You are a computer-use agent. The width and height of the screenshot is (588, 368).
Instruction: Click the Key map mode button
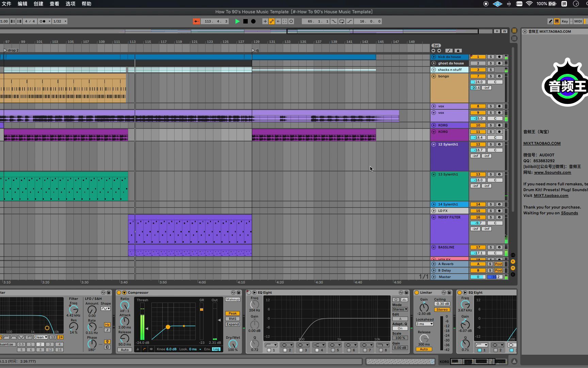pyautogui.click(x=565, y=21)
